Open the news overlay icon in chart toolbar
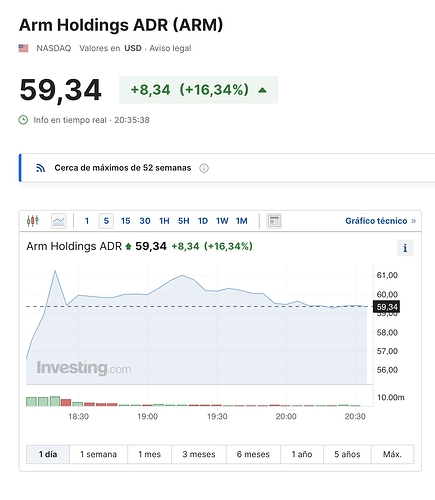This screenshot has width=435, height=500. coord(274,221)
